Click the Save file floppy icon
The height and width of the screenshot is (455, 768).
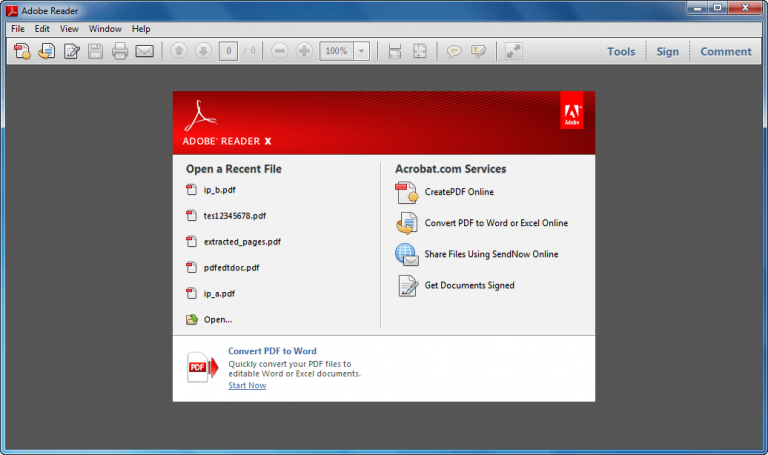point(96,51)
